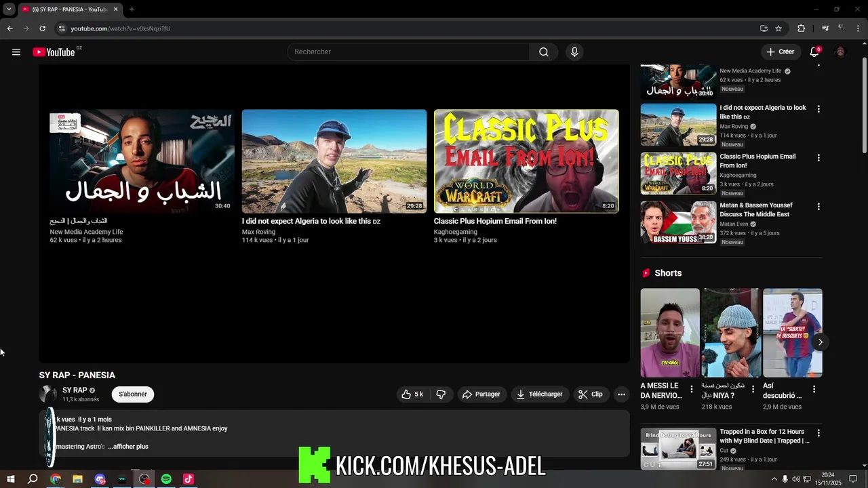Open Chrome three-dot menu
This screenshot has height=488, width=868.
click(x=859, y=28)
